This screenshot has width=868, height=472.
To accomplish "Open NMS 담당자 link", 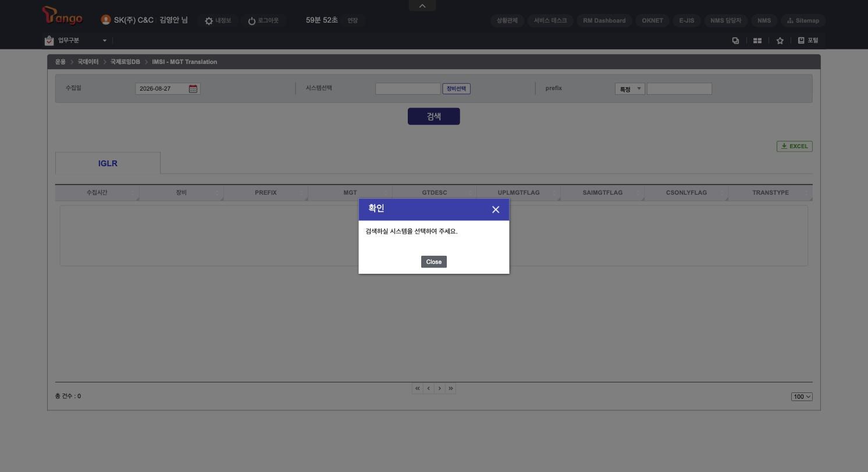I will [x=725, y=20].
